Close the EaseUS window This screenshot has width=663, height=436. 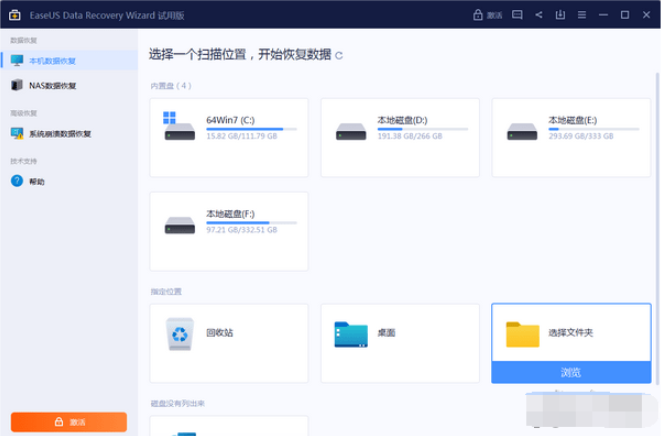[x=647, y=15]
